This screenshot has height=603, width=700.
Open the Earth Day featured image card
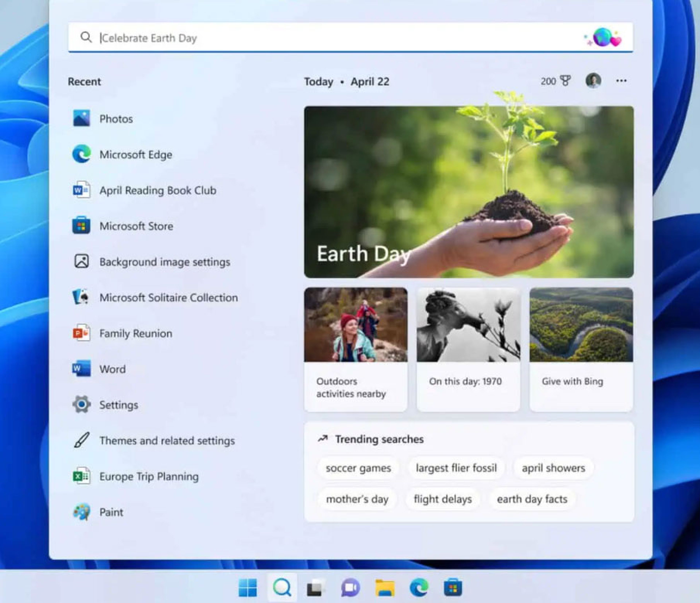coord(469,192)
